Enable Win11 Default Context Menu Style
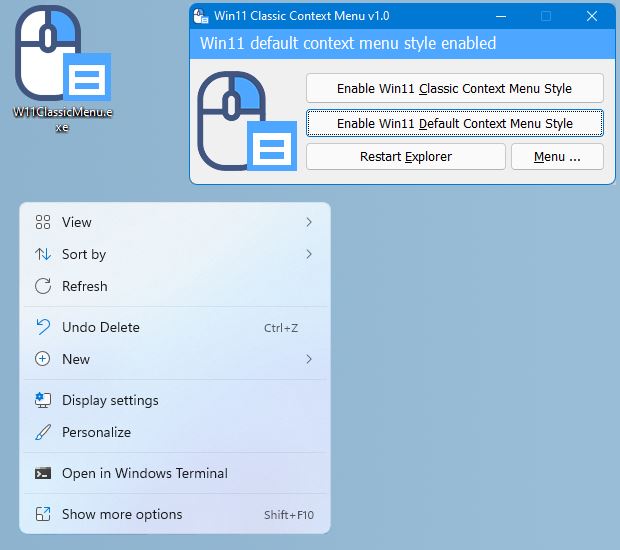 455,123
